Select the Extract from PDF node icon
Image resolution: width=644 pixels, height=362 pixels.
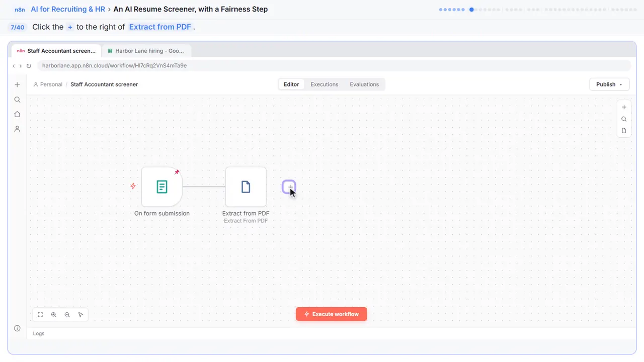click(246, 187)
